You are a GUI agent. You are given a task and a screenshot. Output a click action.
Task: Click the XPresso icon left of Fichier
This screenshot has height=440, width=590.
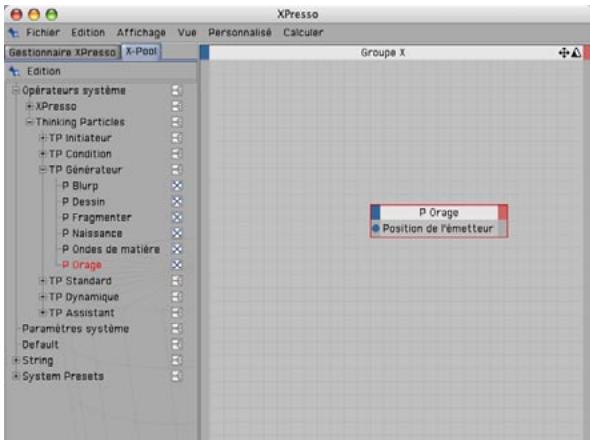click(x=14, y=33)
